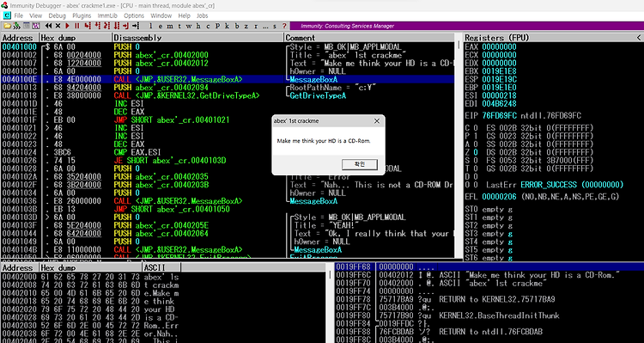Show Hardware breakpoints via 'z' button
The width and height of the screenshot is (644, 343).
(246, 26)
